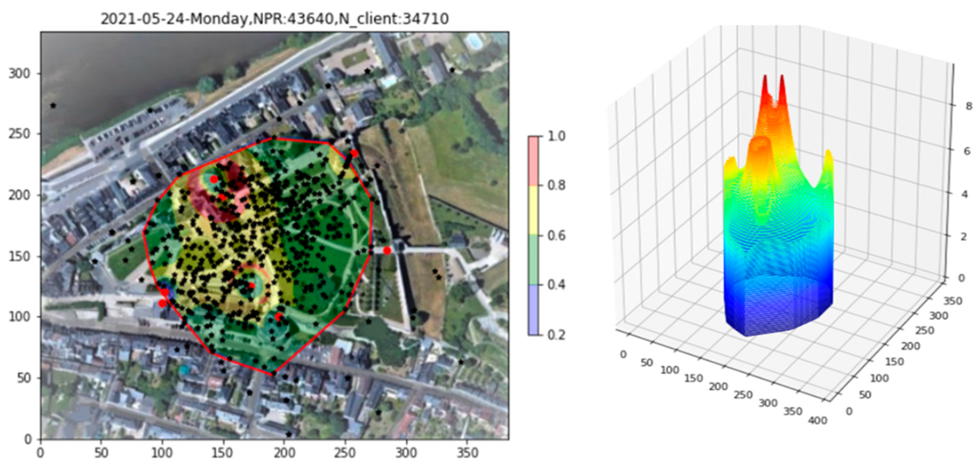The height and width of the screenshot is (465, 980).
Task: Click the 1.0 label on the colorbar
Action: click(x=556, y=136)
